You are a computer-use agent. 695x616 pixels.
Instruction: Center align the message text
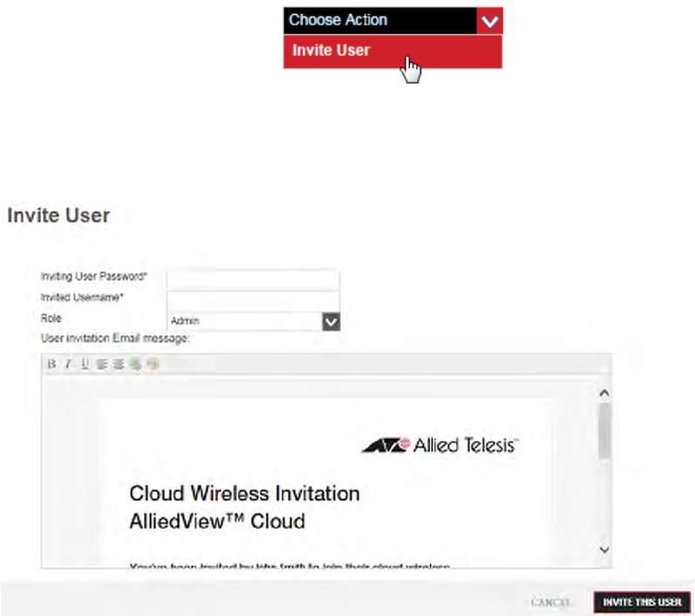[119, 364]
